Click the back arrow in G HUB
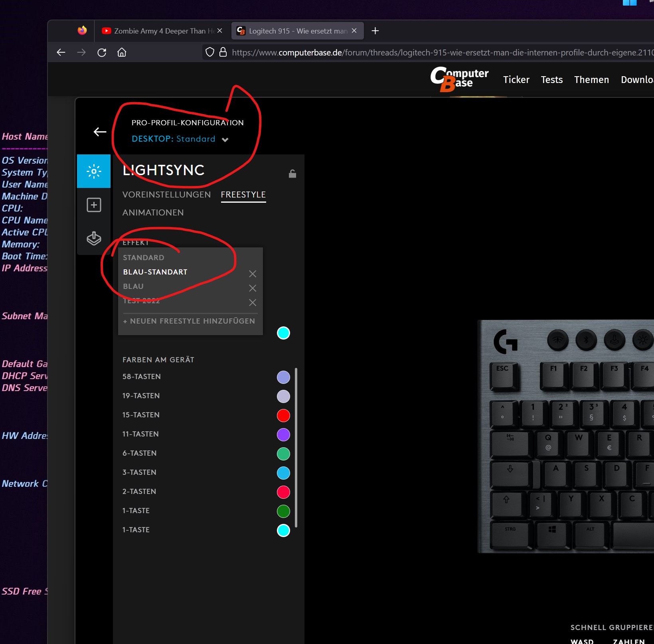Image resolution: width=654 pixels, height=644 pixels. click(x=100, y=132)
